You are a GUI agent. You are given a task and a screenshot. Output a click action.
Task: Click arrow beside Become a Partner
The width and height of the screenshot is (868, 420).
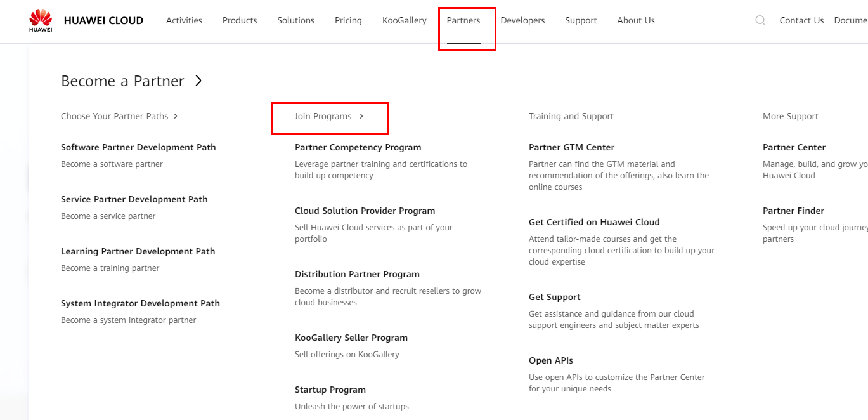click(x=198, y=81)
